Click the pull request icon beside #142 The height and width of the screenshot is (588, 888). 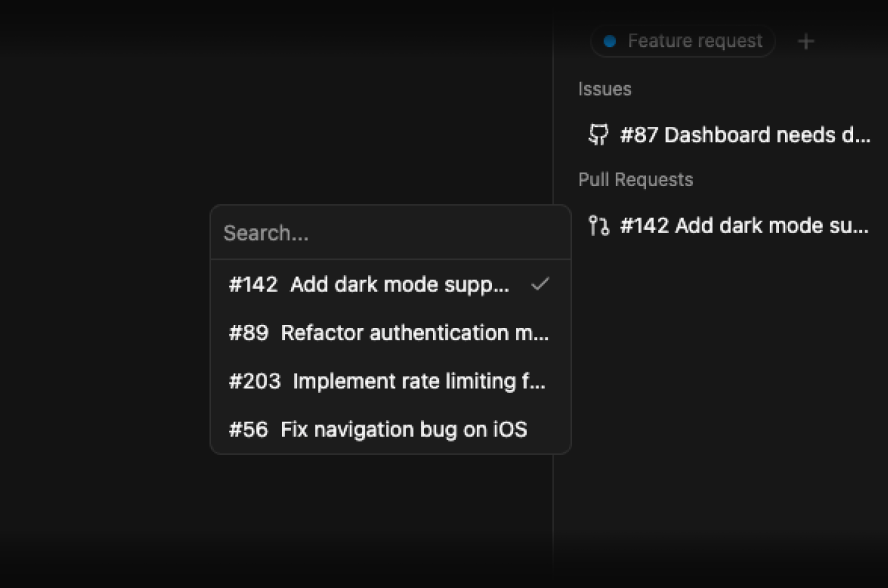[x=598, y=226]
